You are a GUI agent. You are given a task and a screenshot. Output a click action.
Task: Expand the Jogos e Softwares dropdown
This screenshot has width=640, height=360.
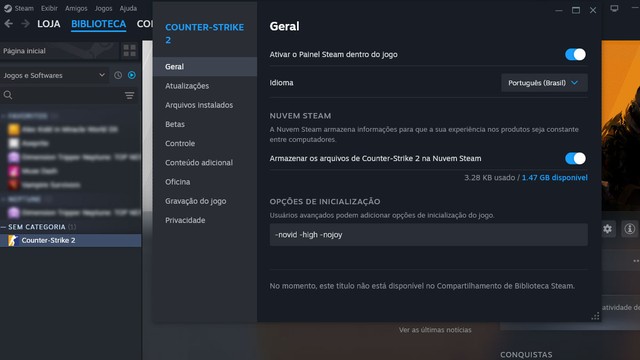[54, 76]
